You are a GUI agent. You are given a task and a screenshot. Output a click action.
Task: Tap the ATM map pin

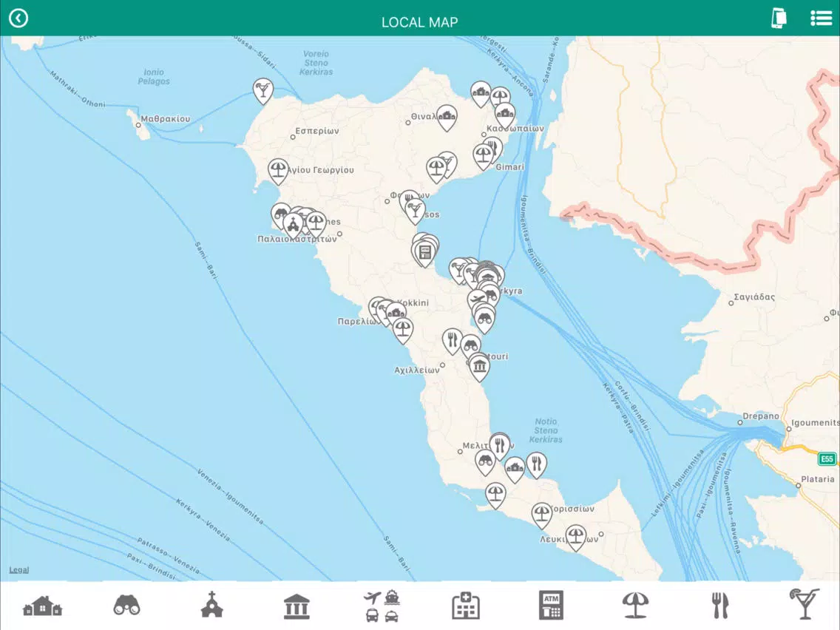[425, 254]
